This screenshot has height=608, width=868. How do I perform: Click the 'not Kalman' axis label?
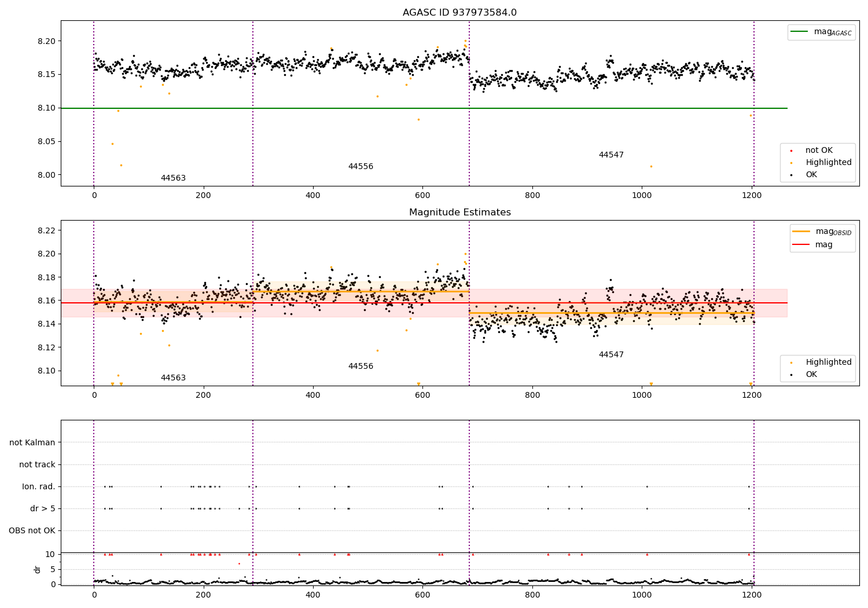(x=32, y=443)
